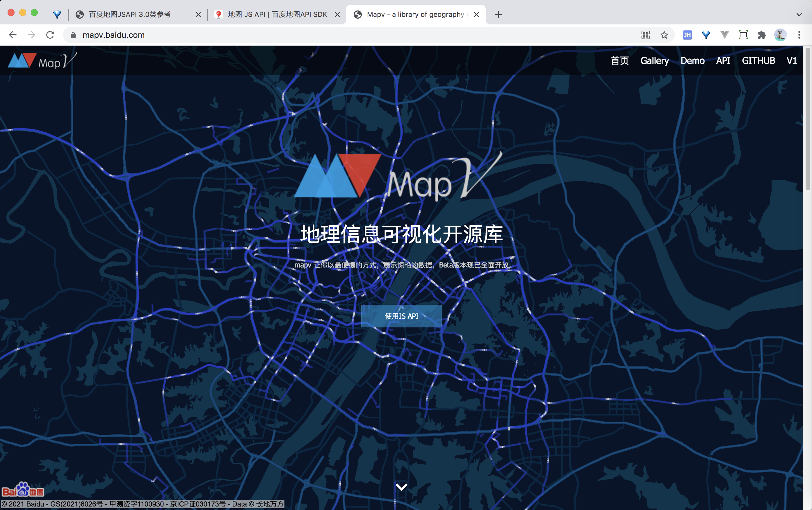Open the blue funnel extension icon
This screenshot has height=510, width=812.
pyautogui.click(x=706, y=35)
